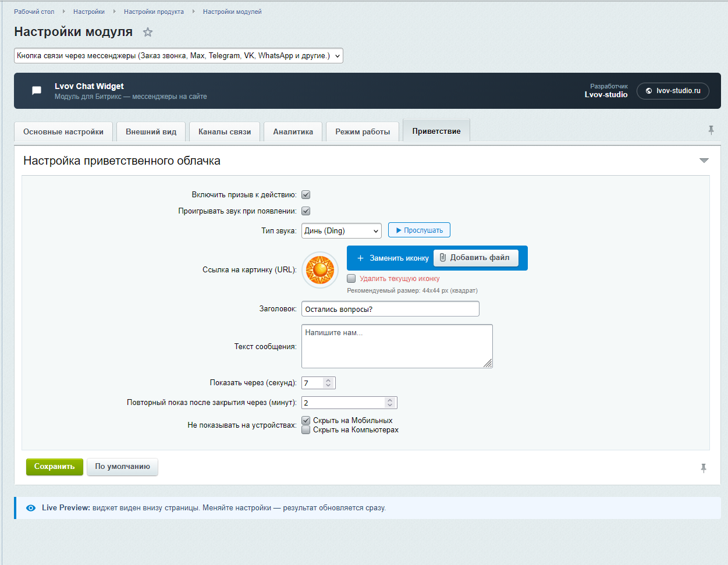Click the plus icon on Заменить иконку
Screen dimensions: 728x565
(x=361, y=258)
